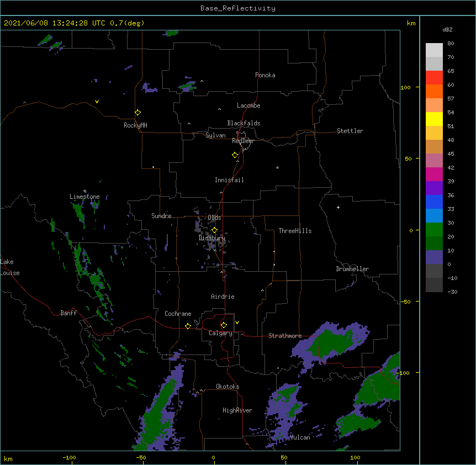Click the yellow station marker near RockyMH
The width and height of the screenshot is (476, 465).
[x=137, y=112]
